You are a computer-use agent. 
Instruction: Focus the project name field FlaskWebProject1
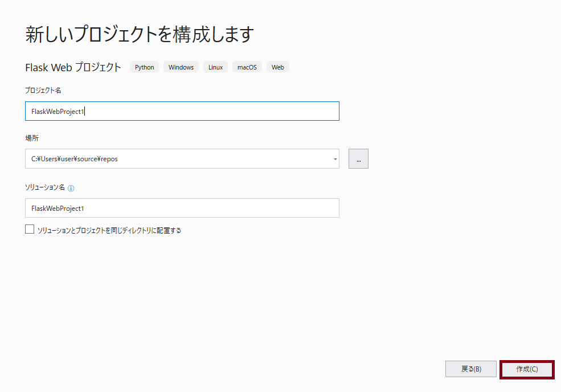point(182,111)
